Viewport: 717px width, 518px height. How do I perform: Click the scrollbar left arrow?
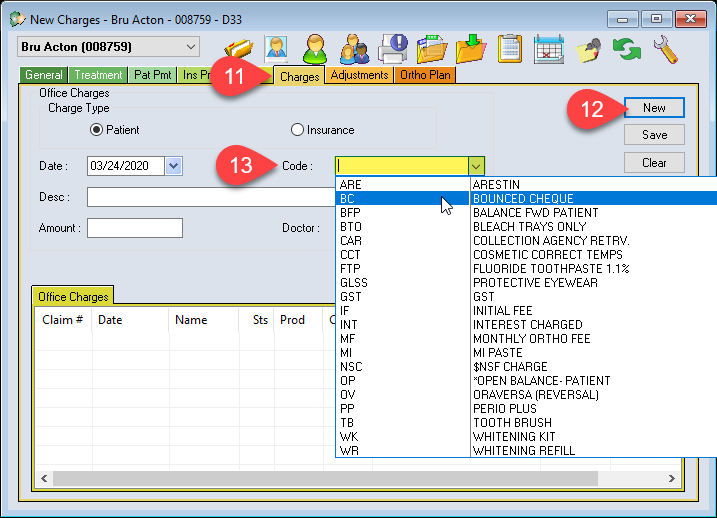pyautogui.click(x=44, y=479)
